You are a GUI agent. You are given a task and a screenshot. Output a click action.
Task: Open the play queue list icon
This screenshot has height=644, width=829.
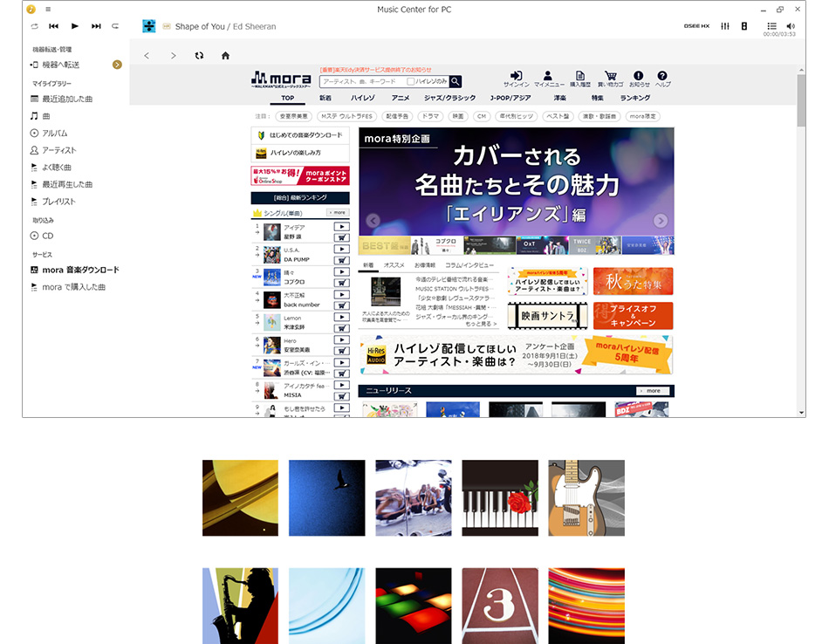(771, 26)
